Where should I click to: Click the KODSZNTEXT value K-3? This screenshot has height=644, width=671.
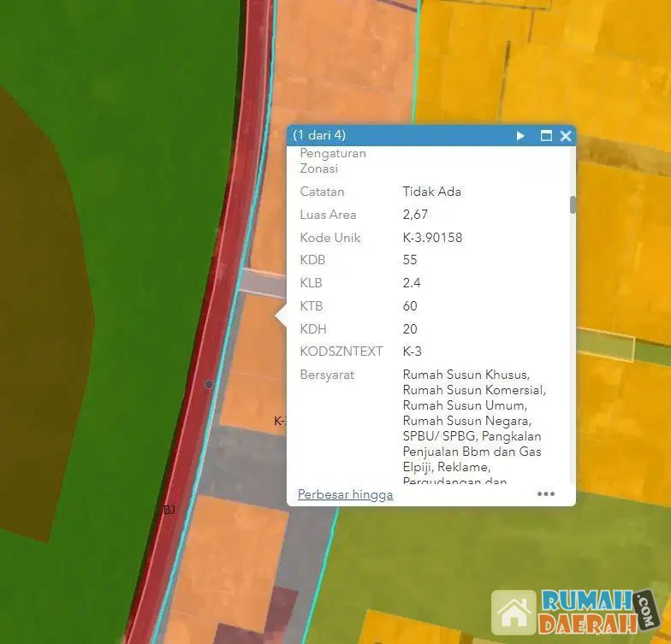[413, 352]
